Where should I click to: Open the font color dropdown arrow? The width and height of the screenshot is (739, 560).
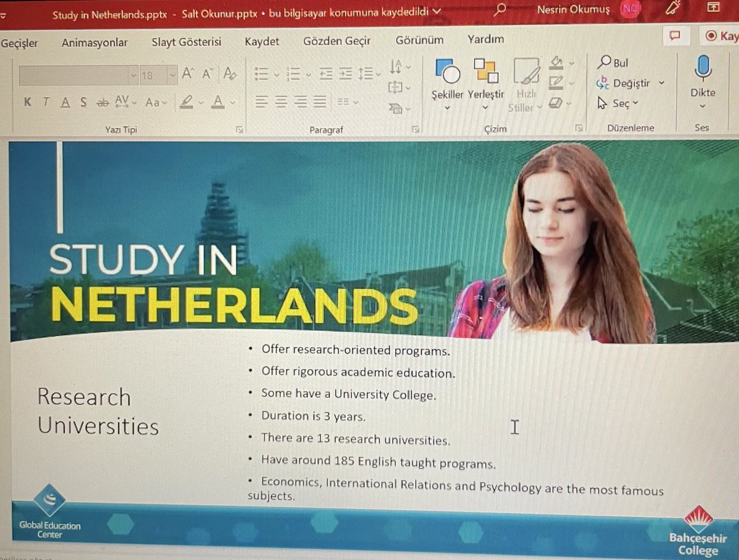coord(233,102)
